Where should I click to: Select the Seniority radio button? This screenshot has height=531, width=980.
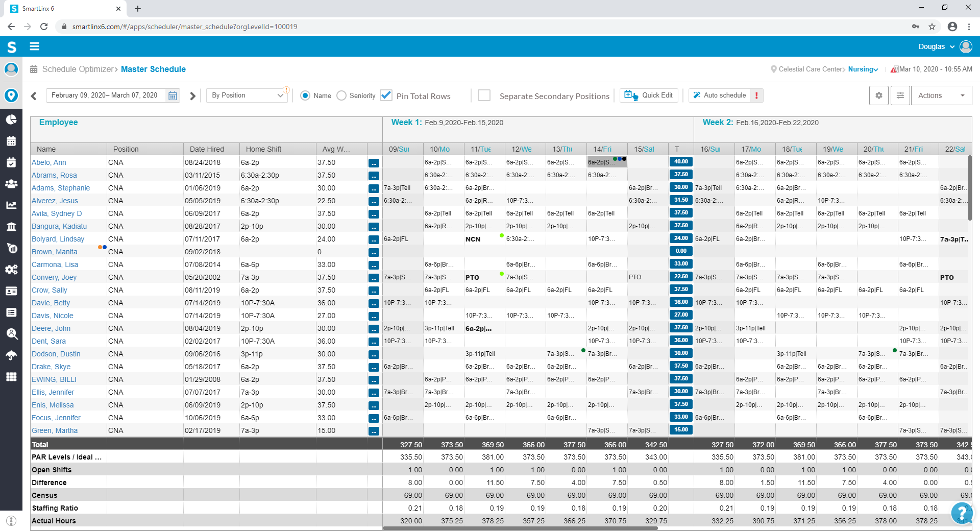tap(341, 95)
